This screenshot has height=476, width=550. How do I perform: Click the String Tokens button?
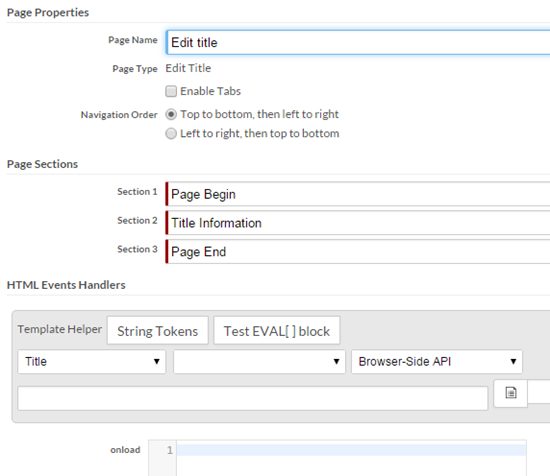[x=157, y=331]
